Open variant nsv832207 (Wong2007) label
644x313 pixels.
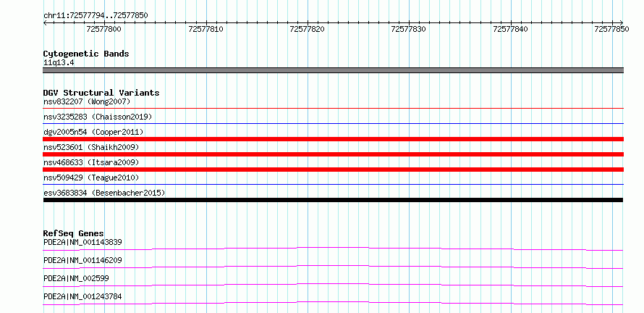point(87,101)
